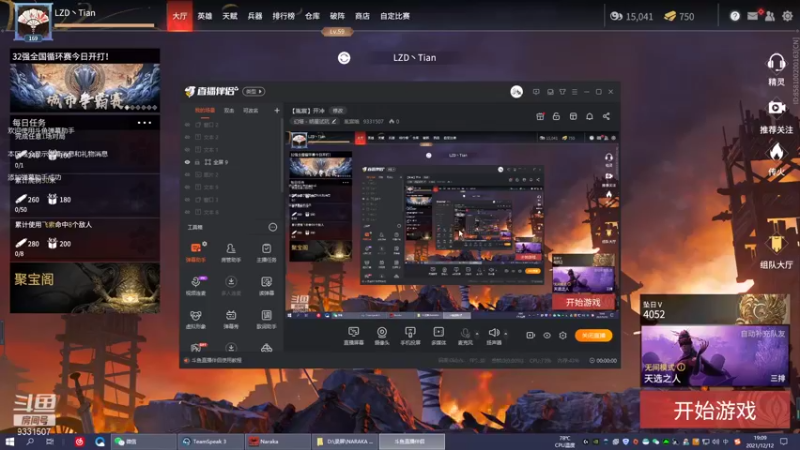
Task: Add 直播屏幕 screen capture source
Action: [354, 336]
